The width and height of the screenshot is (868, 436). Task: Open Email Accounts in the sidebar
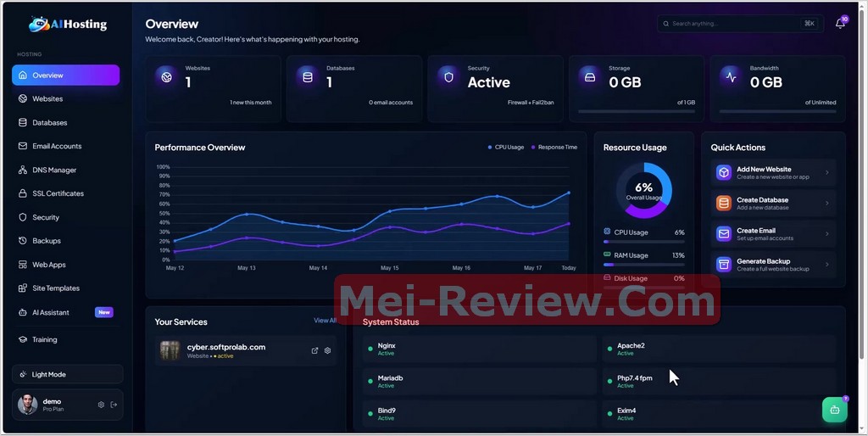[66, 146]
